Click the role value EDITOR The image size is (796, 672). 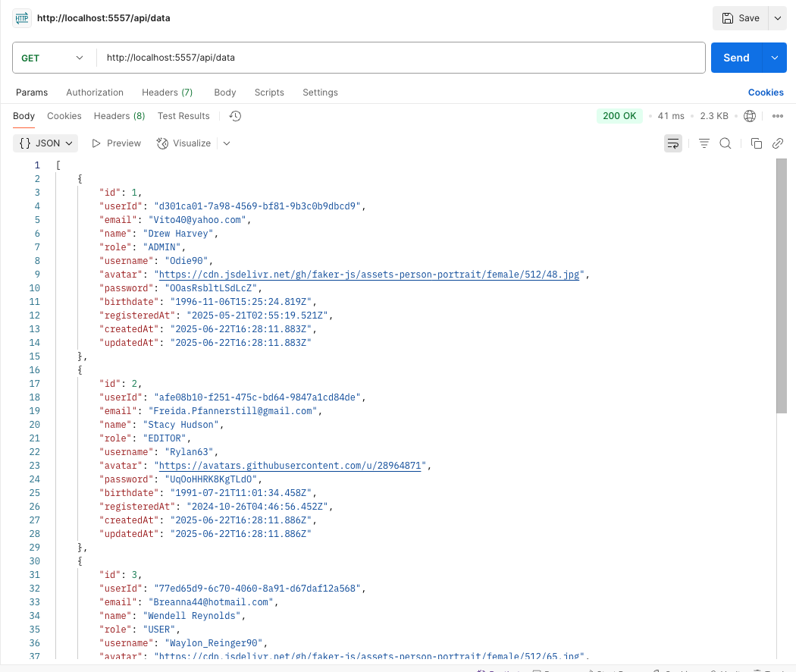click(165, 438)
